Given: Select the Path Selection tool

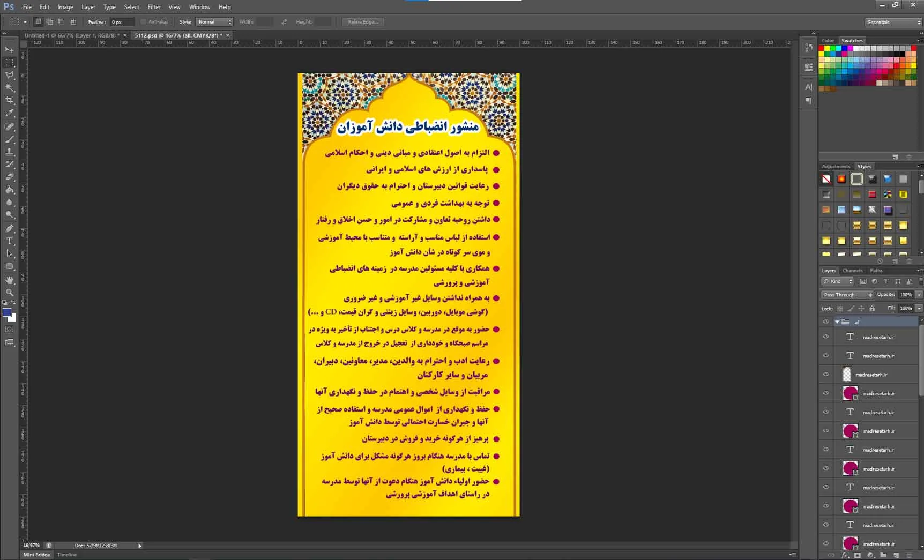Looking at the screenshot, I should click(10, 254).
